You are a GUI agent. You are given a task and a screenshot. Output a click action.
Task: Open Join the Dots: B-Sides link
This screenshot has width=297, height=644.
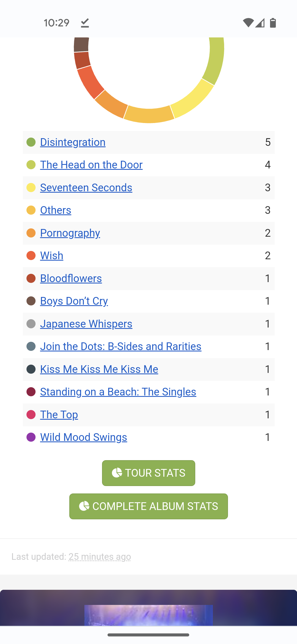[121, 346]
